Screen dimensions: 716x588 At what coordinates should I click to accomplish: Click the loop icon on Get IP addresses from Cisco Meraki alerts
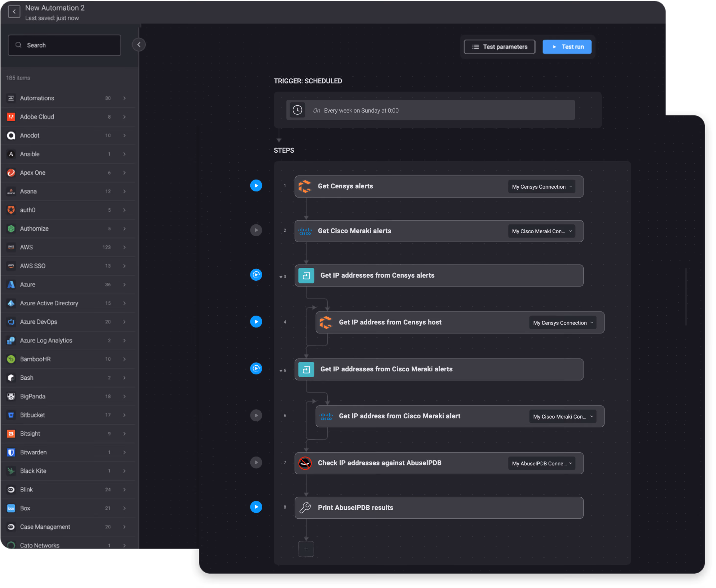pyautogui.click(x=307, y=370)
